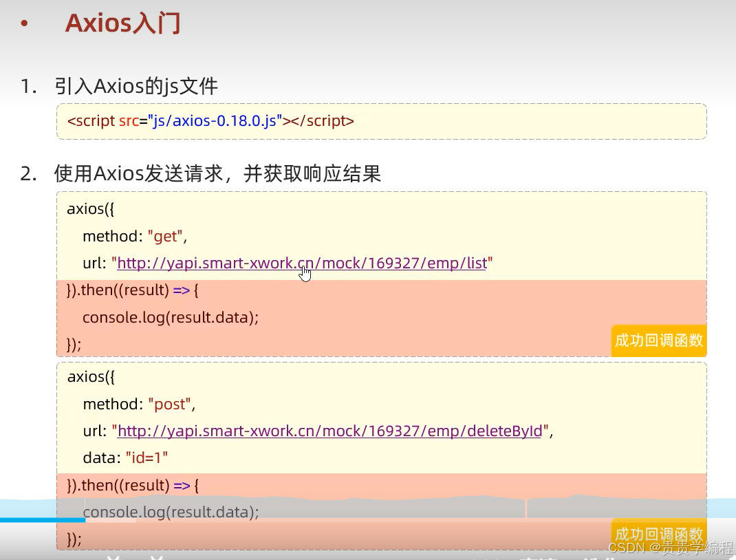Image resolution: width=736 pixels, height=560 pixels.
Task: Click the heading 引入Axios的js文件
Action: tap(136, 87)
